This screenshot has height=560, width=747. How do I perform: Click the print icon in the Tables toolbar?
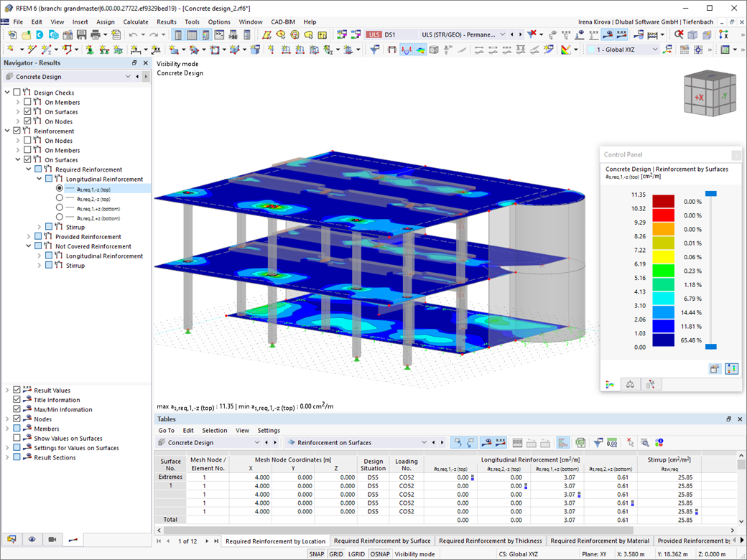coord(532,442)
